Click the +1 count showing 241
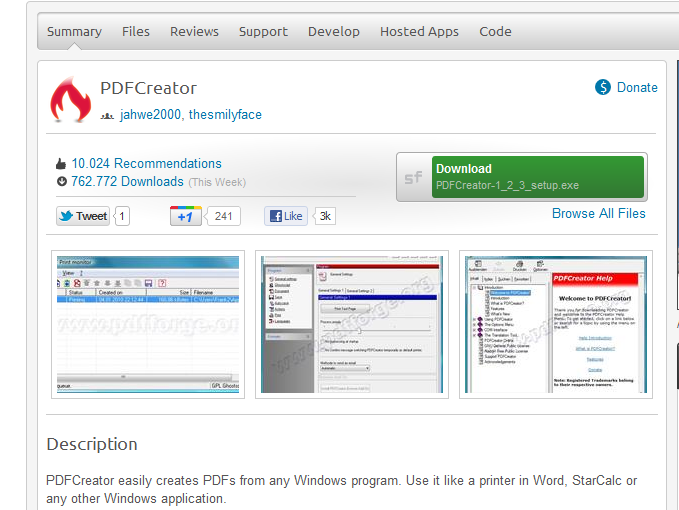The width and height of the screenshot is (679, 510). (x=223, y=216)
